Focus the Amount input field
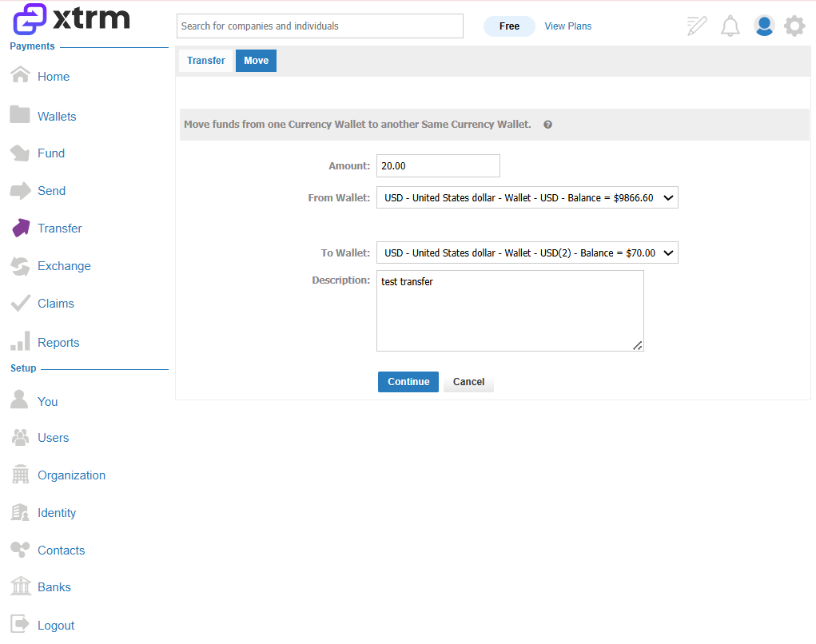Screen dimensions: 816x644 click(x=438, y=166)
